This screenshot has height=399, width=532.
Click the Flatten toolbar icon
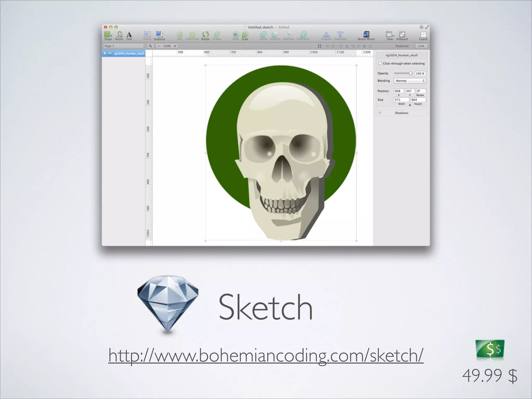pos(217,36)
